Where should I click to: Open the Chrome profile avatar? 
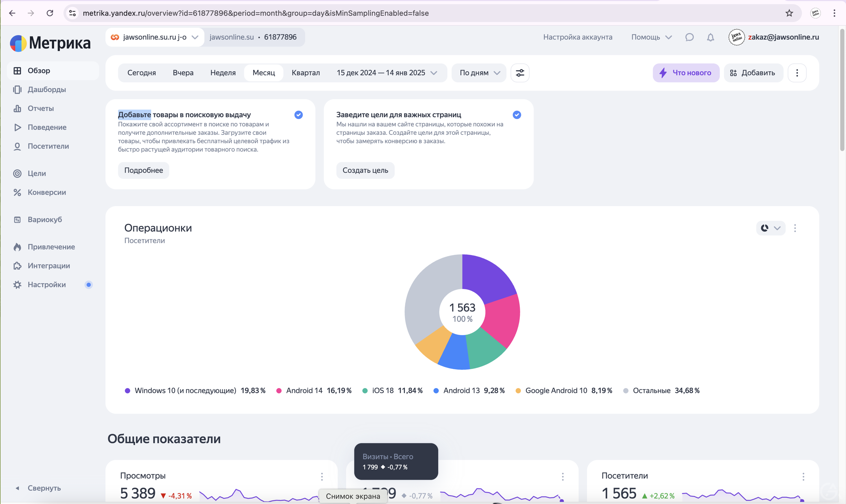816,13
